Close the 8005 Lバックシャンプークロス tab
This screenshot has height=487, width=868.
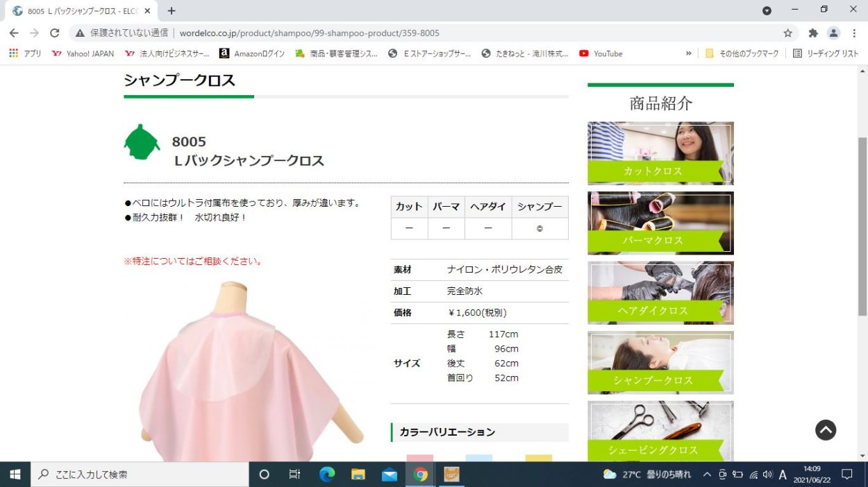(147, 10)
